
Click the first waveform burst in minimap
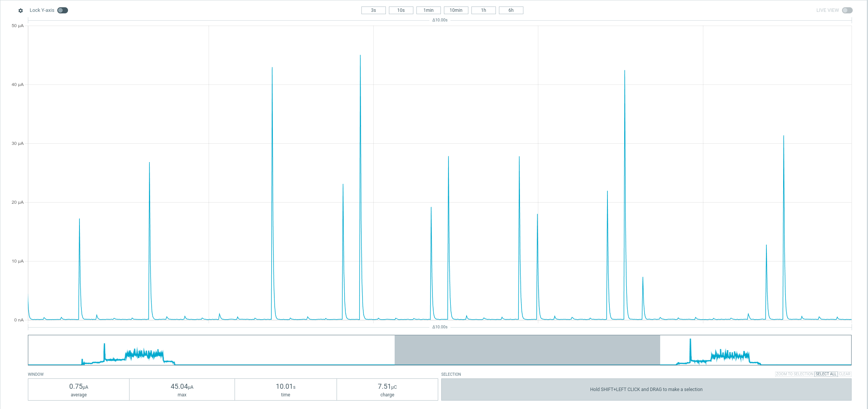[x=128, y=354]
